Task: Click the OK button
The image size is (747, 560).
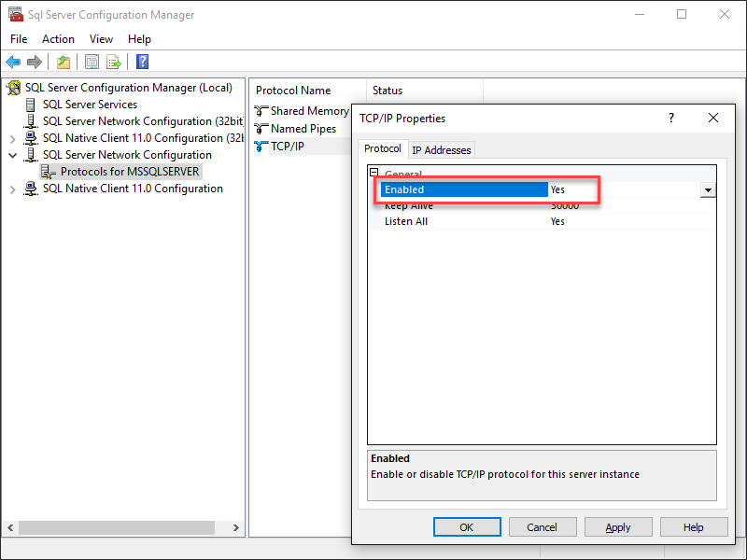Action: (467, 527)
